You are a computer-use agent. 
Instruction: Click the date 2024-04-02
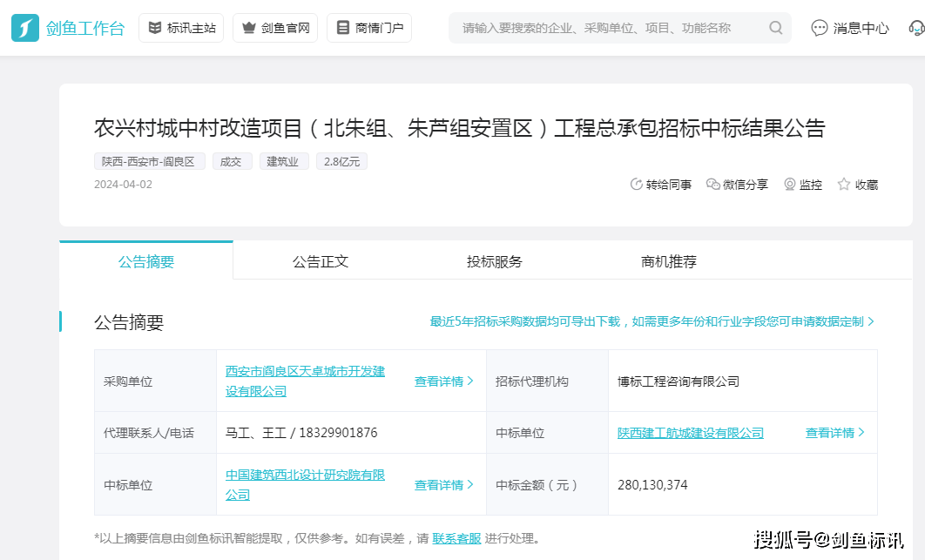(x=124, y=185)
